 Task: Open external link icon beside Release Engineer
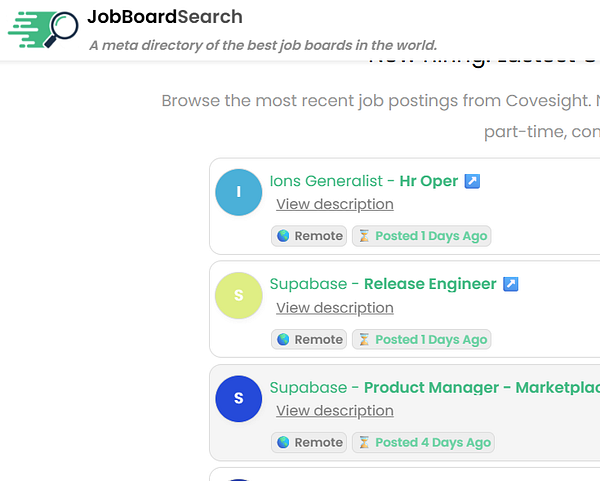(x=510, y=284)
